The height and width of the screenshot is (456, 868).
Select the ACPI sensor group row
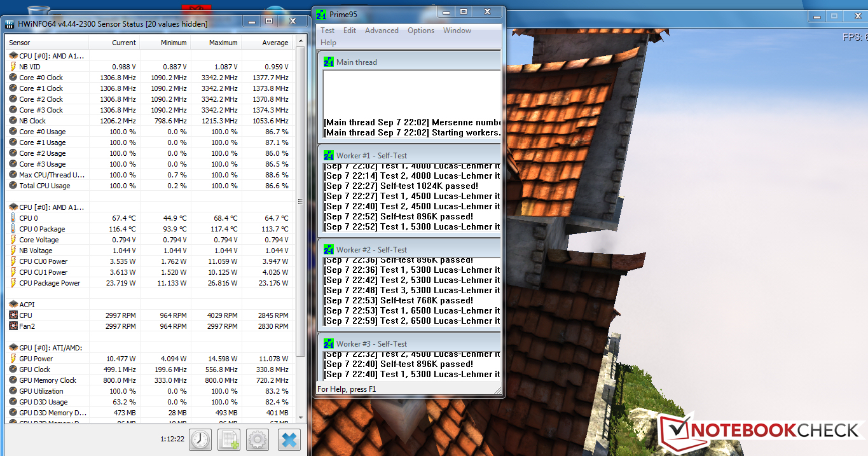150,305
